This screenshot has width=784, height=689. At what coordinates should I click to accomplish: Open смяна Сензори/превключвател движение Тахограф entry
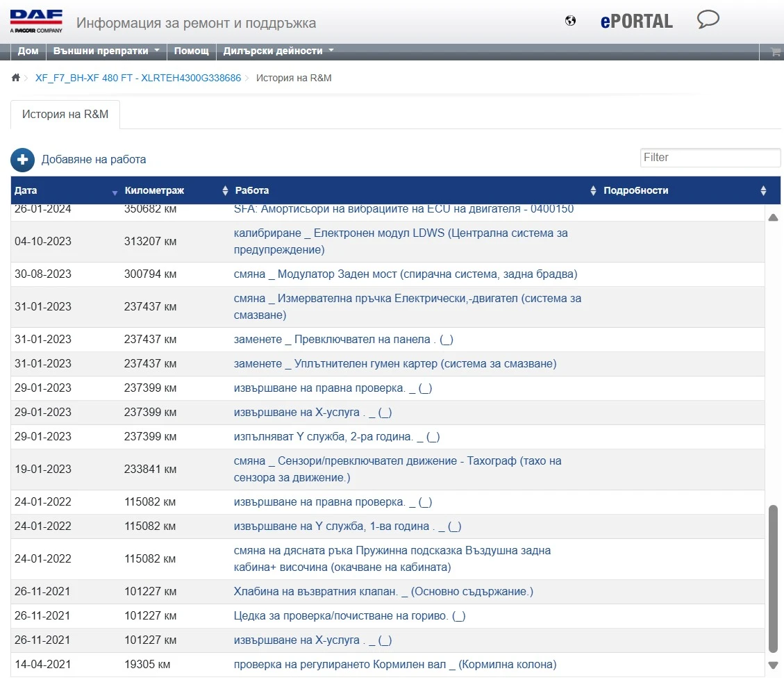(397, 469)
